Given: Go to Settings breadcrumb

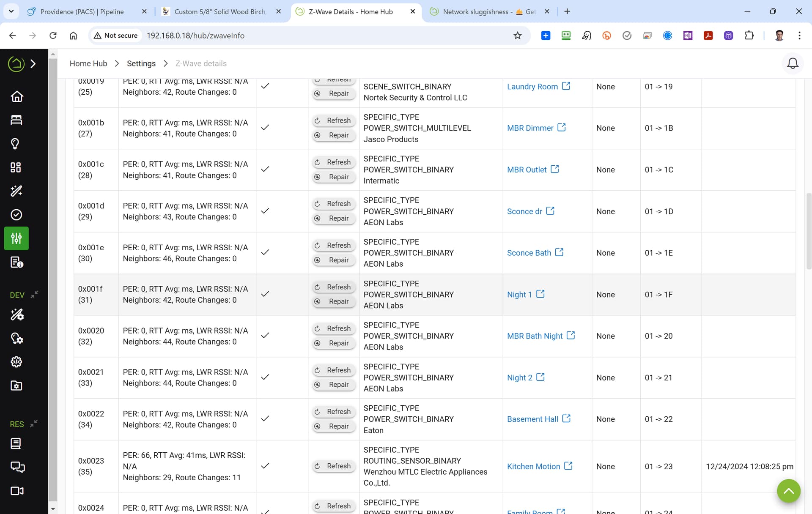Looking at the screenshot, I should click(141, 63).
